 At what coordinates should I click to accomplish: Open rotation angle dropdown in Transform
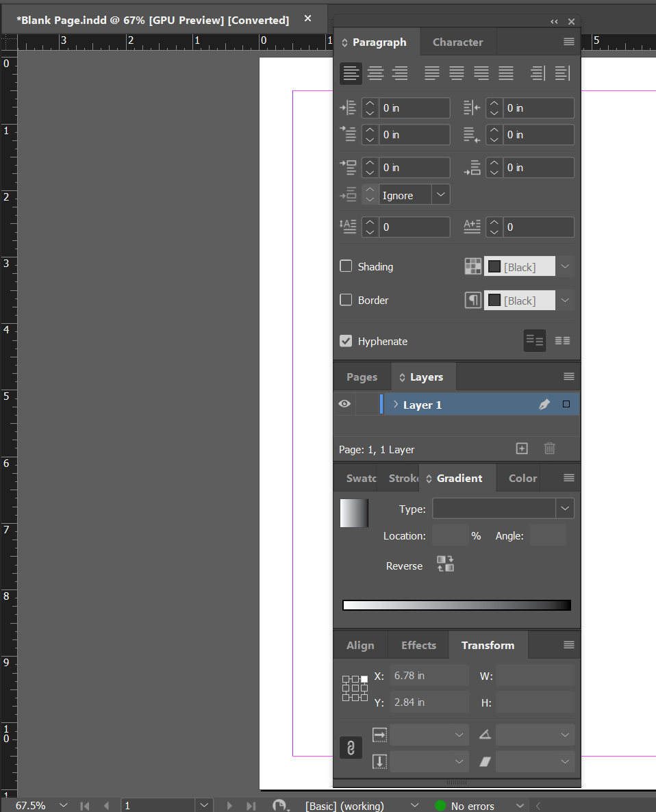564,735
